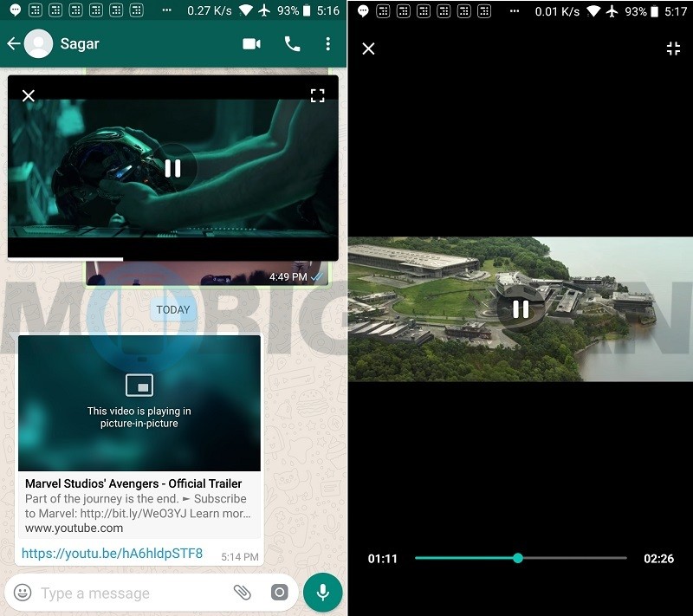Image resolution: width=693 pixels, height=616 pixels.
Task: Tap the chat notification icon in left status bar
Action: click(15, 10)
